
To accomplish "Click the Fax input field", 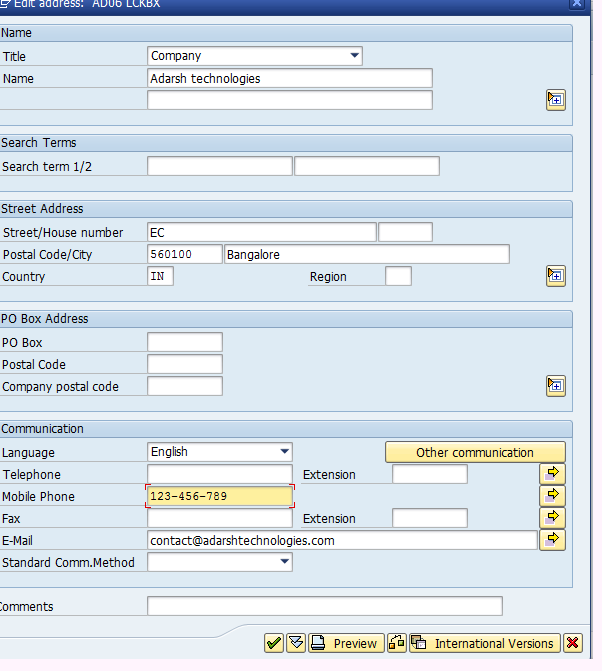I will pyautogui.click(x=219, y=518).
